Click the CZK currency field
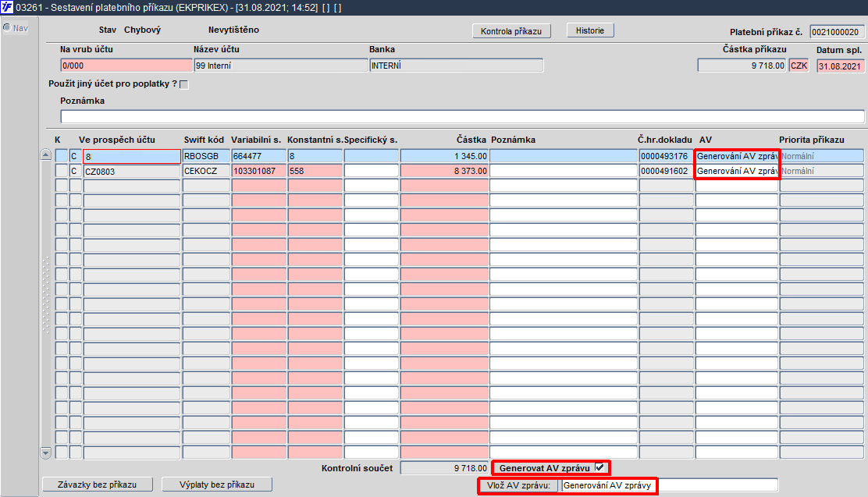 (799, 66)
